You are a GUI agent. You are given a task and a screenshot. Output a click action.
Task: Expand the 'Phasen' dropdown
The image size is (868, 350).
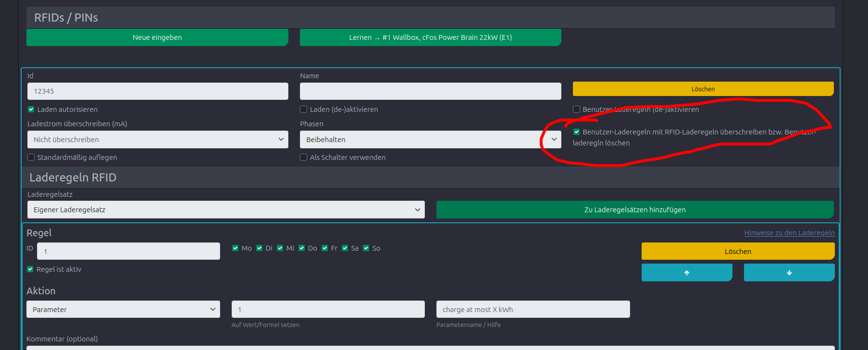(x=430, y=140)
